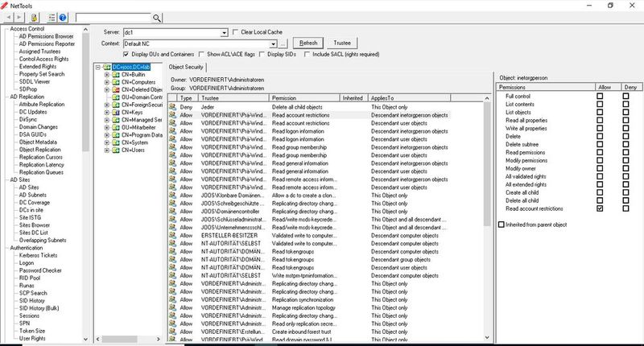This screenshot has height=346, width=644.
Task: Open AD Permissions Browser in sidebar
Action: (x=46, y=36)
